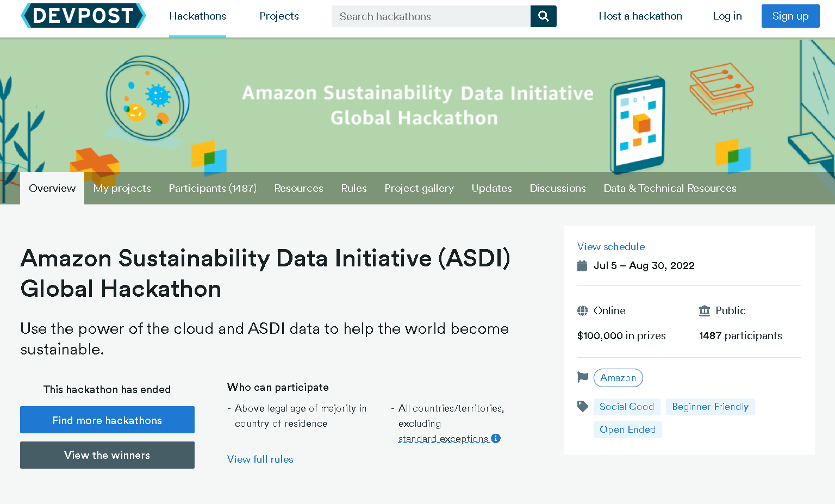
Task: Click the globe icon beside Online
Action: pyautogui.click(x=582, y=310)
